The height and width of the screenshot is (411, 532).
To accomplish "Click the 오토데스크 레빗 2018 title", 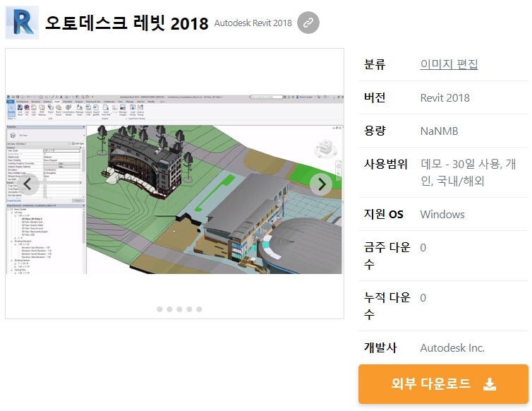I will [x=126, y=23].
